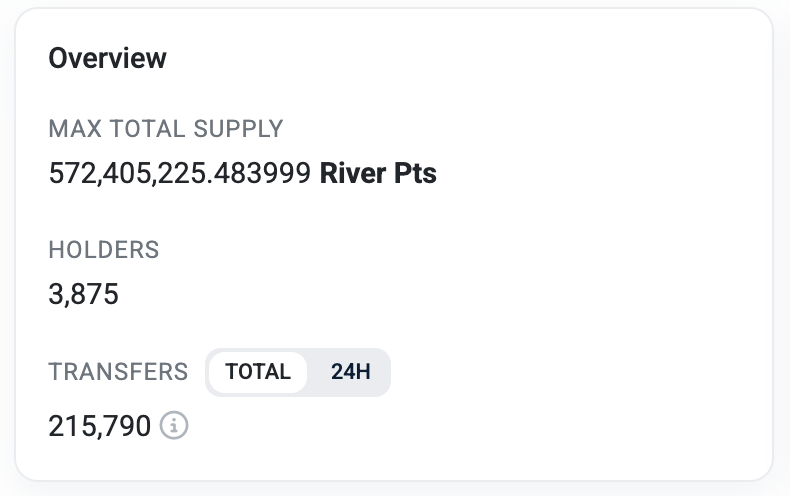Click the grey pill gap between TOTAL and 24H
This screenshot has width=790, height=496.
pos(312,372)
